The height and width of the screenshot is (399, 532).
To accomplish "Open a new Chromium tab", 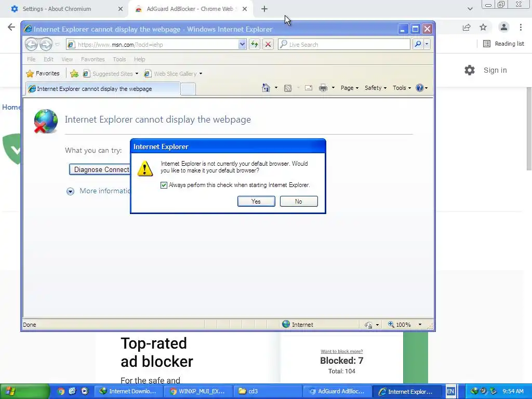I will [x=264, y=9].
